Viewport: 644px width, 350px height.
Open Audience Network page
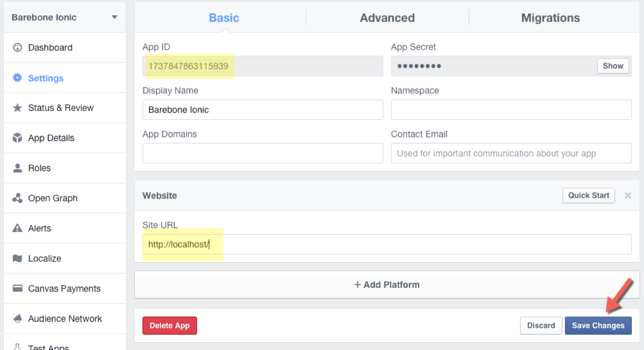65,318
